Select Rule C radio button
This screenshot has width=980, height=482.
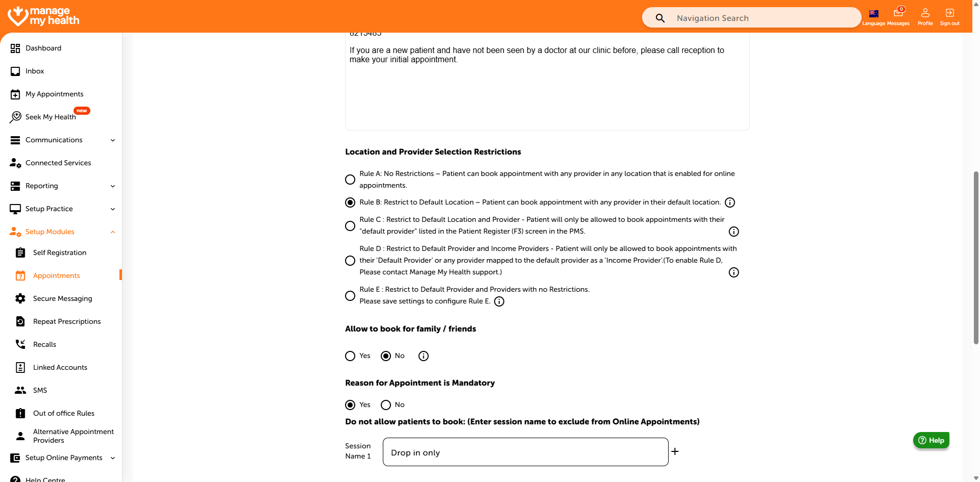350,226
